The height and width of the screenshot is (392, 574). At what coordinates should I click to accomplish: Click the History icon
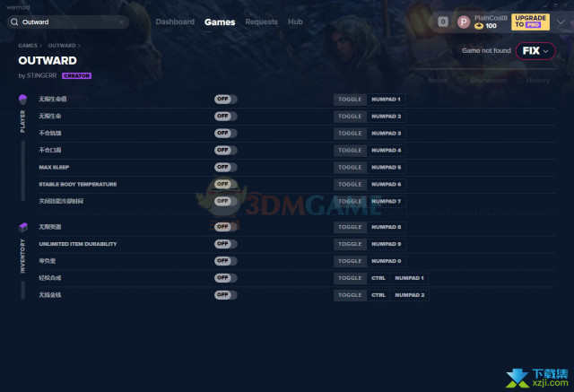tap(518, 80)
